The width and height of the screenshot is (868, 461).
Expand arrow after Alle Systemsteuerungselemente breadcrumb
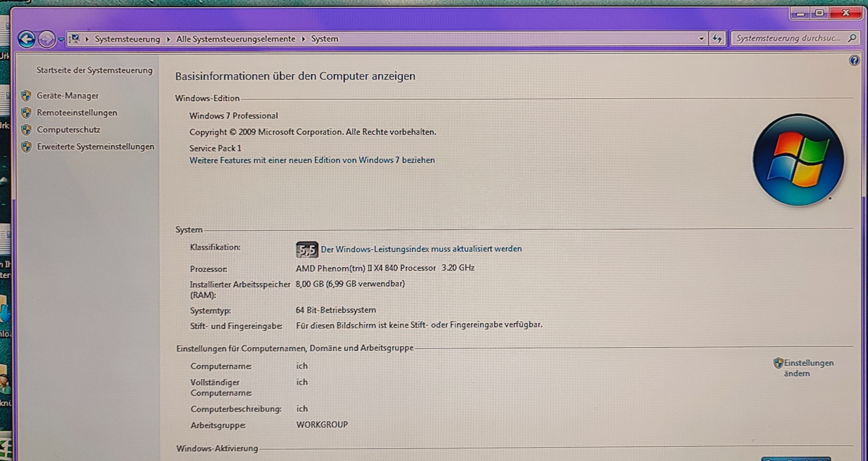303,39
